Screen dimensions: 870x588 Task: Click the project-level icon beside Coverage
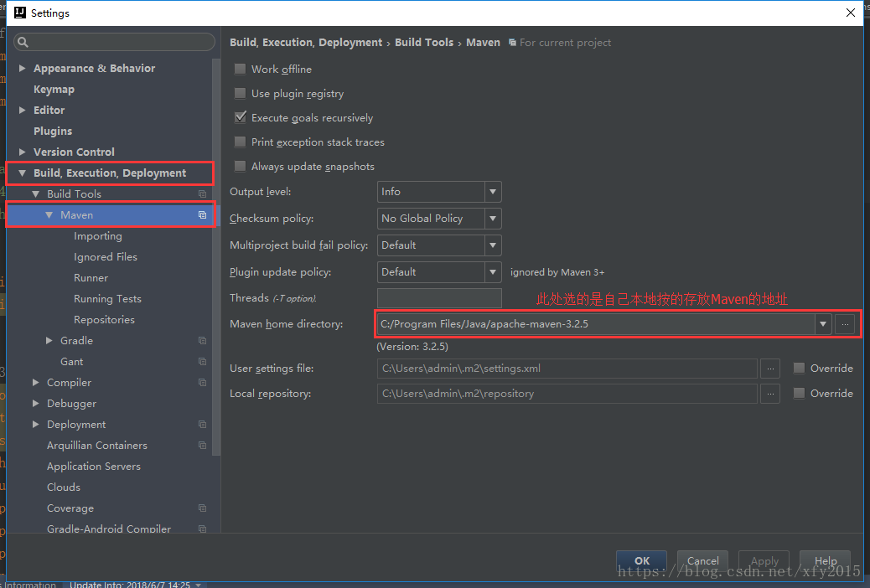click(203, 508)
